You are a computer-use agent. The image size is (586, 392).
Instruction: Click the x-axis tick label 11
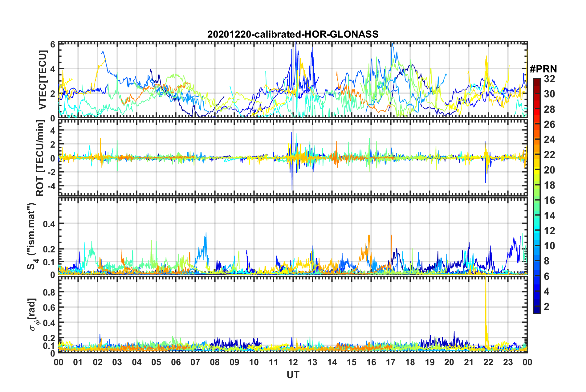pos(274,362)
